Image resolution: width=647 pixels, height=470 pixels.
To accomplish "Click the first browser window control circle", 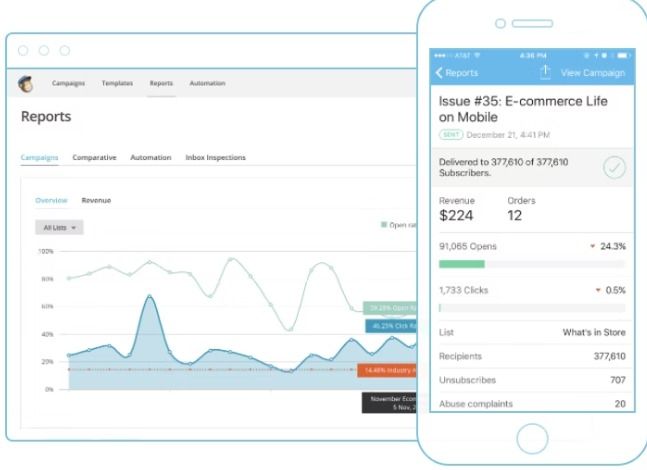I will point(23,51).
